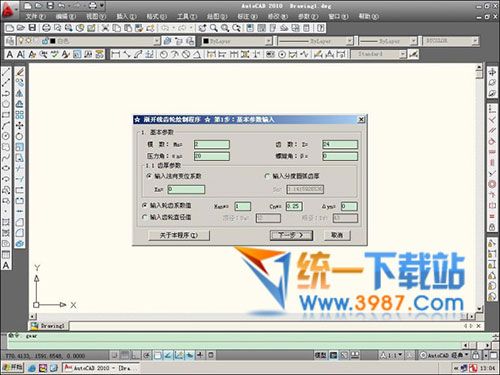500x375 pixels.
Task: Click the black layer color swatch
Action: (x=53, y=41)
